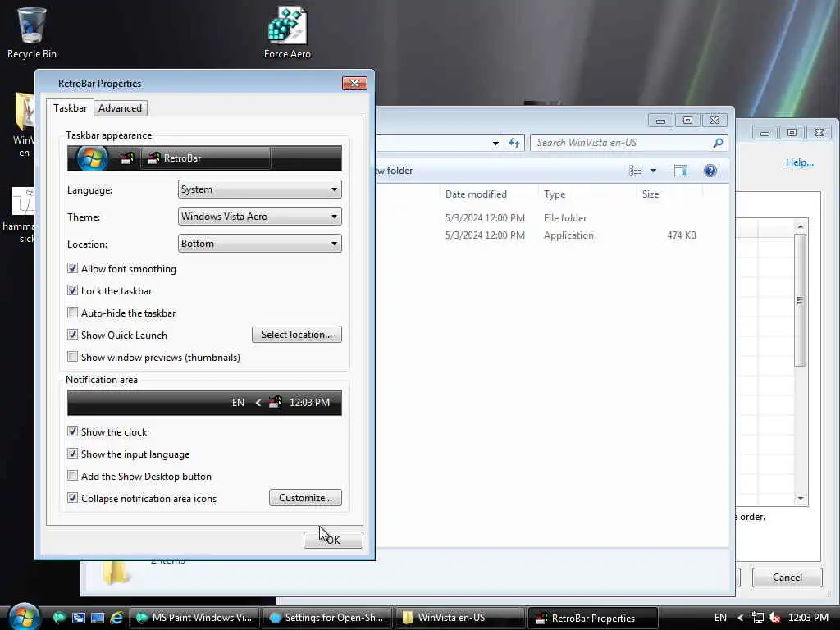This screenshot has height=630, width=840.
Task: Toggle Show the clock checkbox
Action: [72, 431]
